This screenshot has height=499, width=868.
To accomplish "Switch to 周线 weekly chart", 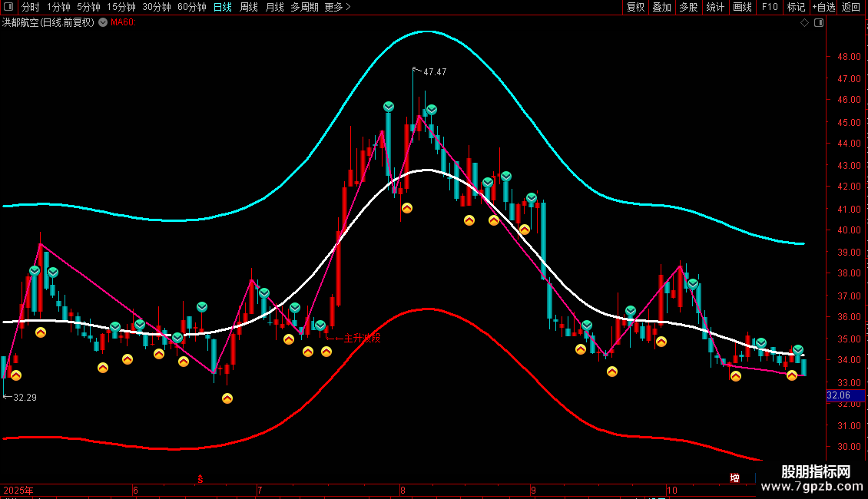I will (x=249, y=7).
